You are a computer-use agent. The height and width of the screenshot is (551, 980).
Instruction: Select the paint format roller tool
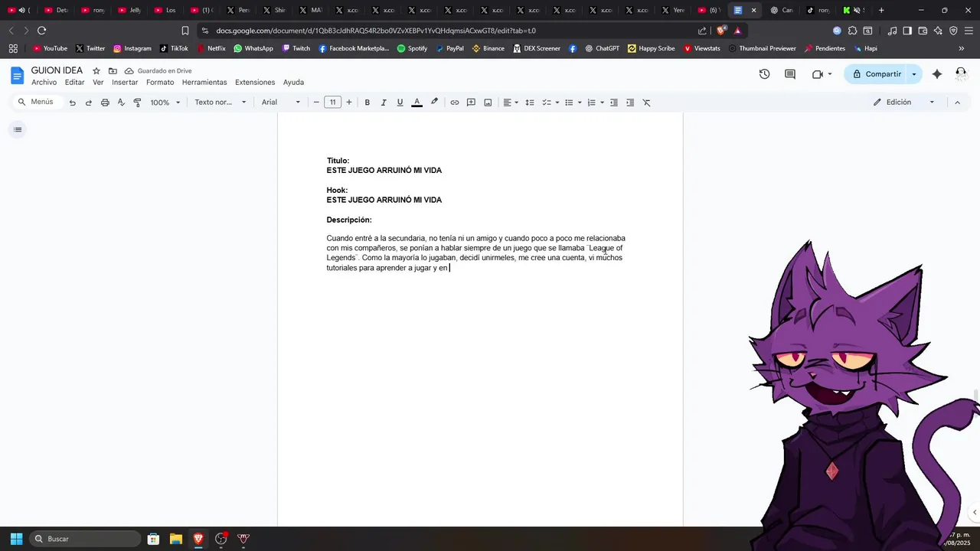click(x=137, y=103)
